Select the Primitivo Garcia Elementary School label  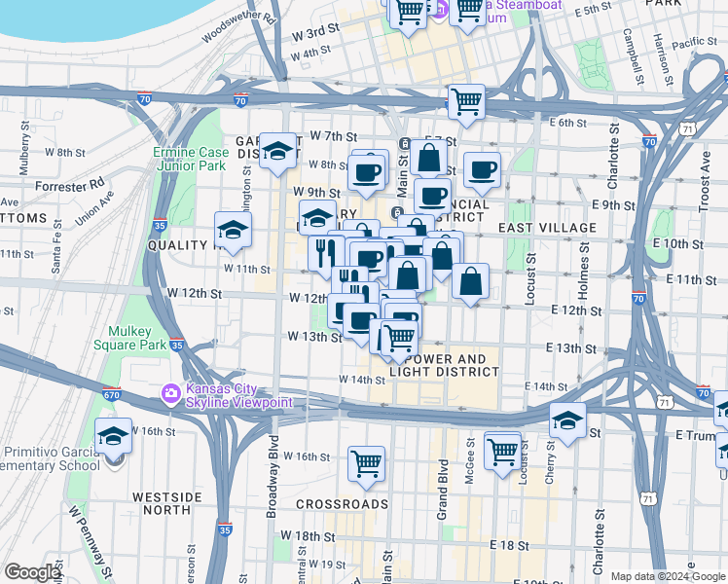click(x=50, y=458)
